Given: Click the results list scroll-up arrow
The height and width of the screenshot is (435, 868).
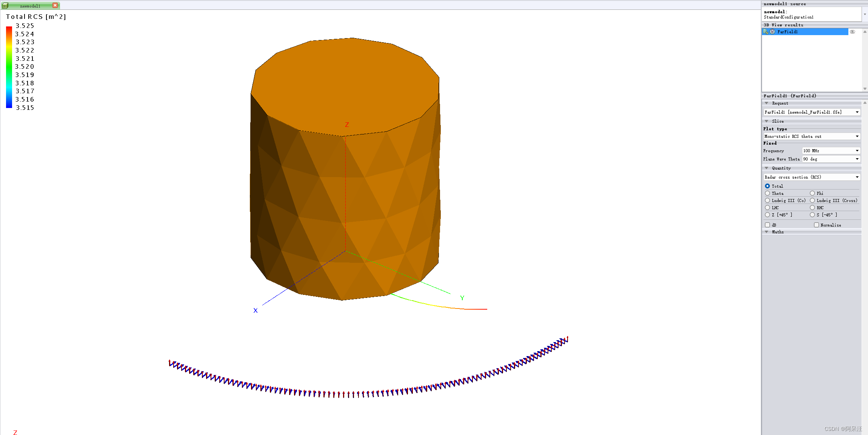Looking at the screenshot, I should tap(865, 32).
